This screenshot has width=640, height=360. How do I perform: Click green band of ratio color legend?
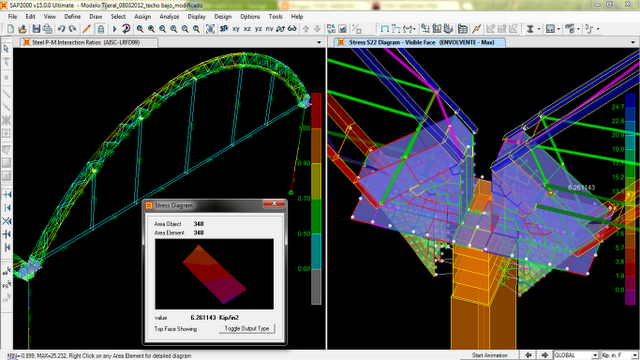[x=316, y=216]
